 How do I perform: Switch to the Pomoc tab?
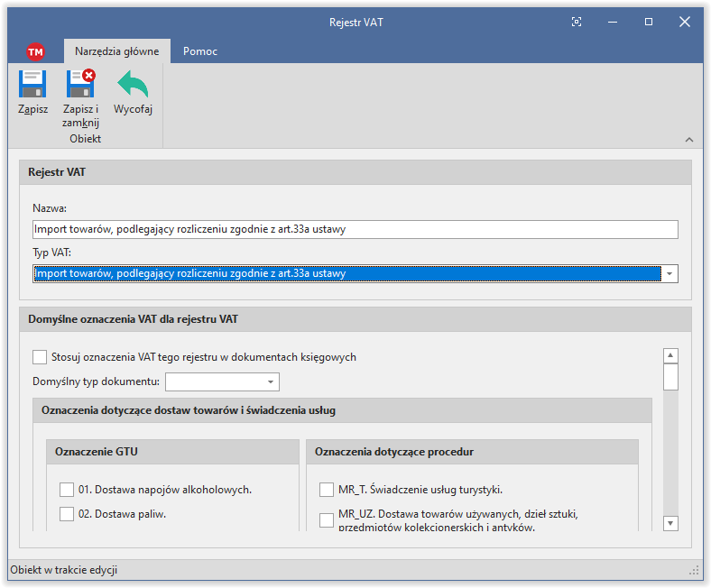click(x=200, y=51)
